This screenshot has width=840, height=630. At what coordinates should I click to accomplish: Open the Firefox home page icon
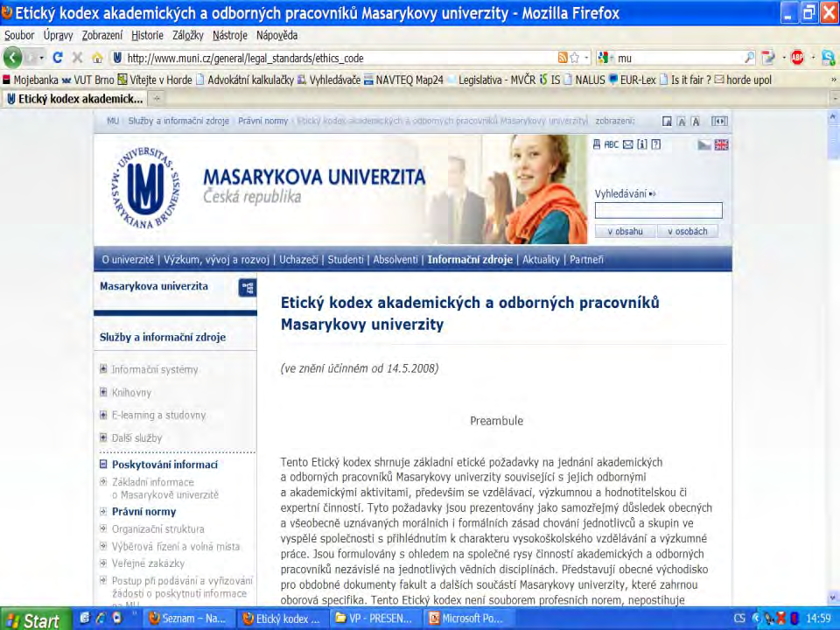(97, 58)
